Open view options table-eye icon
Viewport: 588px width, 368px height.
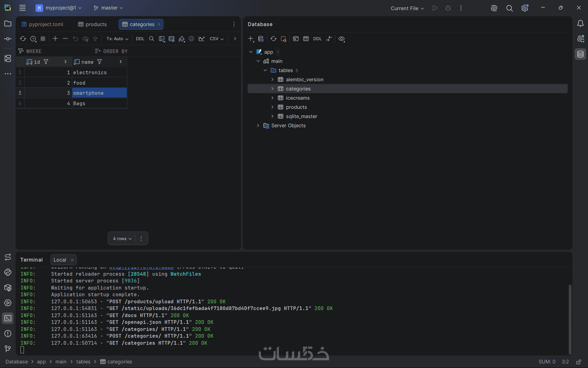point(171,39)
